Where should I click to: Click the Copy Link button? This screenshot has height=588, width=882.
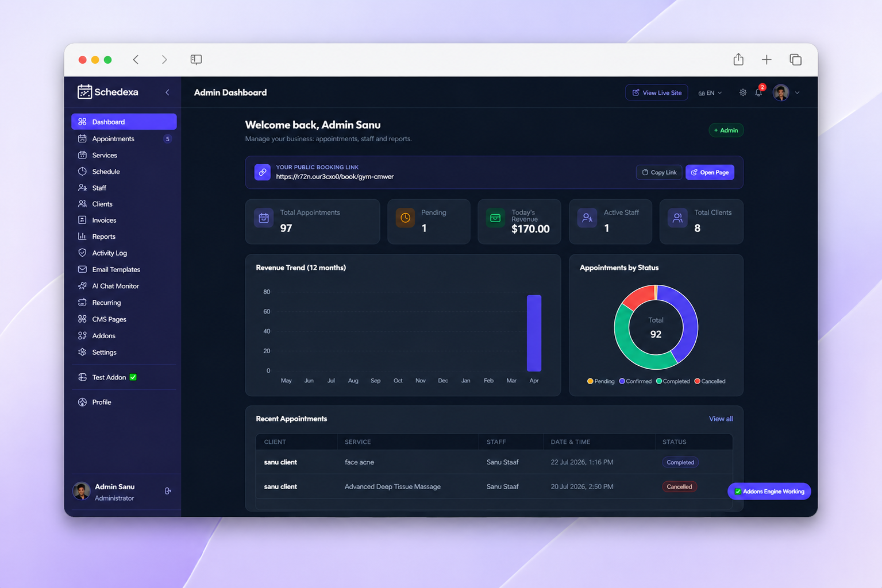659,172
